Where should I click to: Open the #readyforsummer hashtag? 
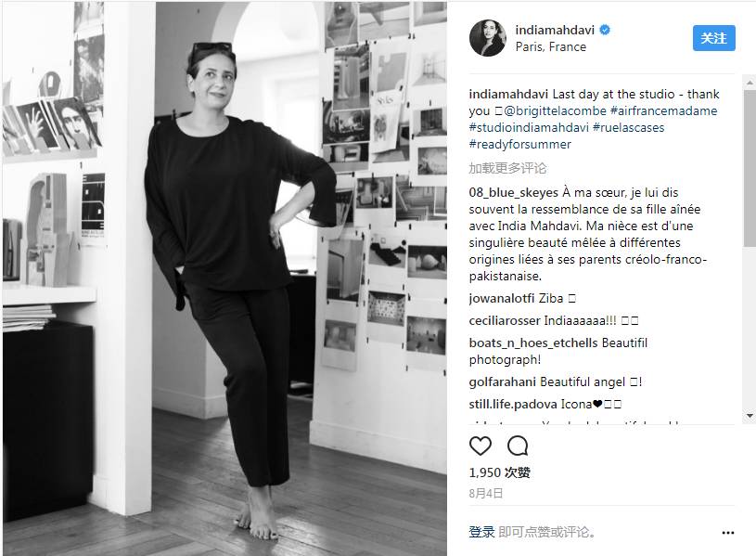519,144
